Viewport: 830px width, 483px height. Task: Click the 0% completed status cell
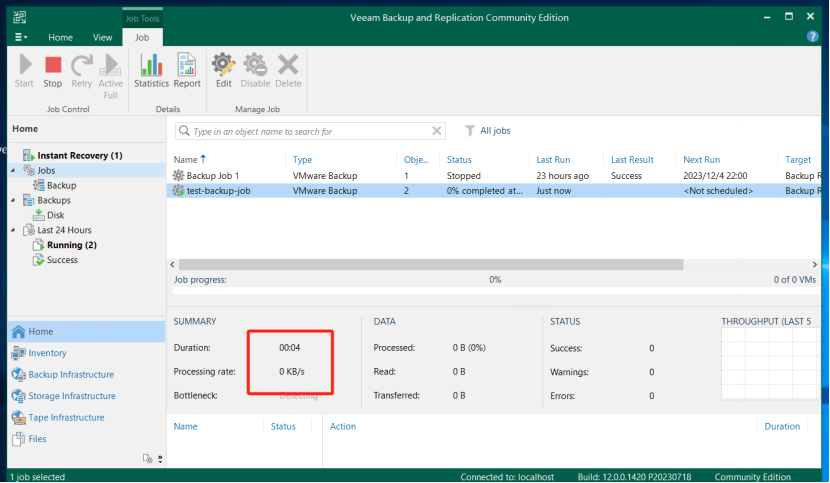[x=484, y=191]
